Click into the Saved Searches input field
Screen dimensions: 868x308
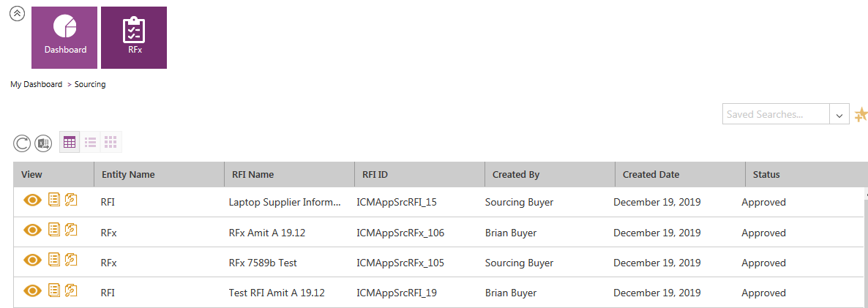click(775, 115)
